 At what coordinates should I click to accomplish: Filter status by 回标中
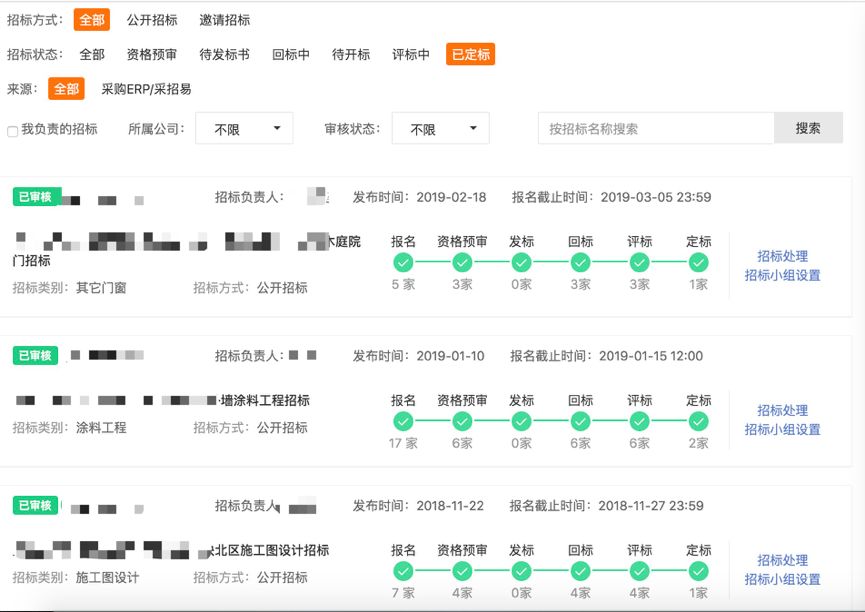pos(291,54)
